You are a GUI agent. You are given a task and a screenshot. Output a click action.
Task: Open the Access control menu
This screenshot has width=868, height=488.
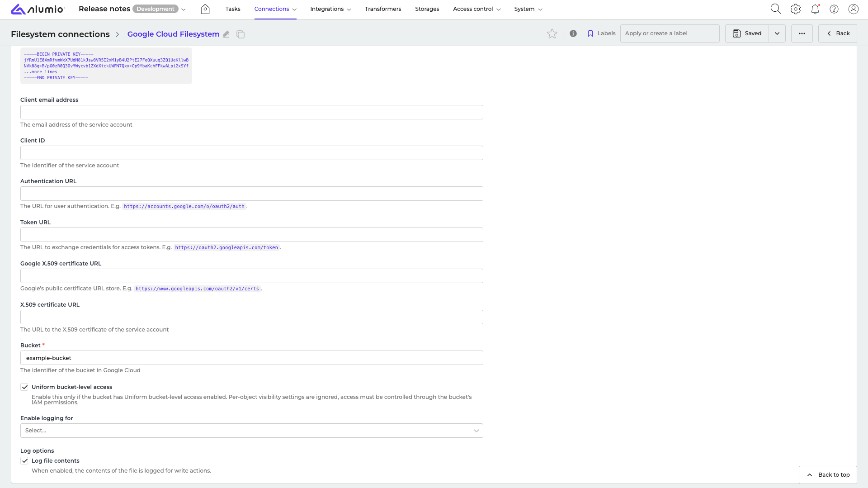(477, 9)
